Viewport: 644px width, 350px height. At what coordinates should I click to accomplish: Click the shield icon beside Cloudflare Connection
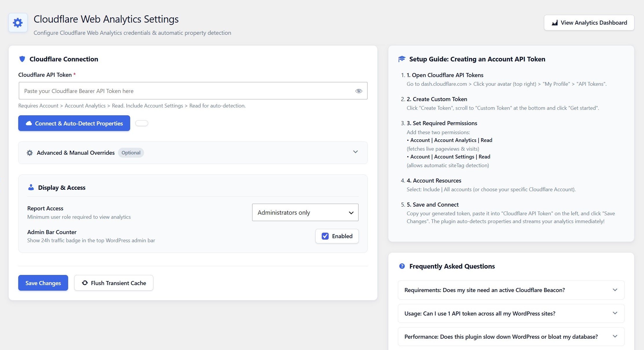click(x=22, y=59)
